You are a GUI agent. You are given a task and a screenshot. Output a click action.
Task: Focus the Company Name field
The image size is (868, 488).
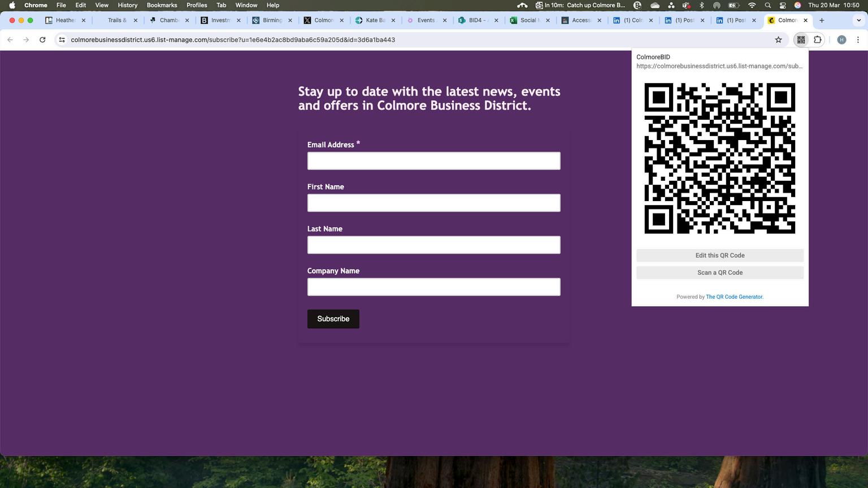pyautogui.click(x=434, y=287)
